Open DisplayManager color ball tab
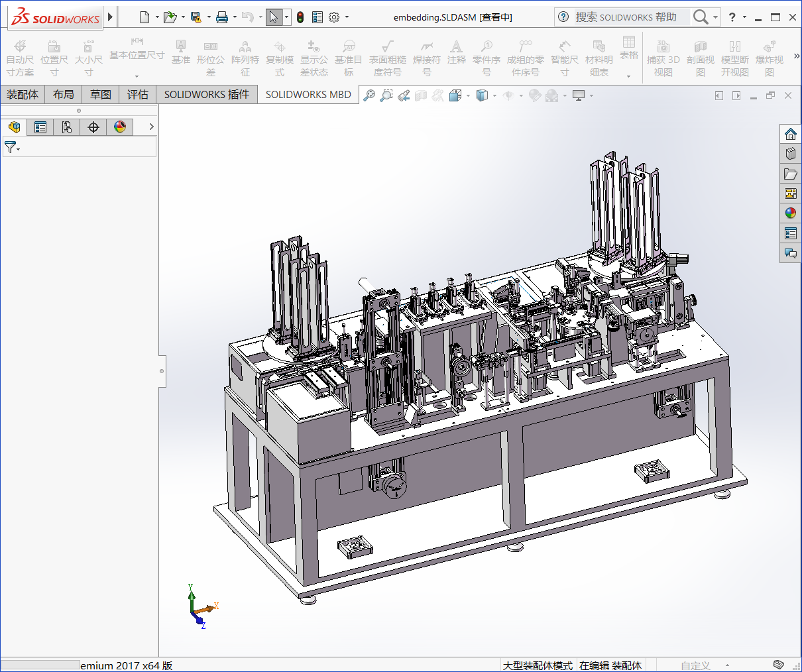Screen dimensions: 802x672 tap(120, 127)
